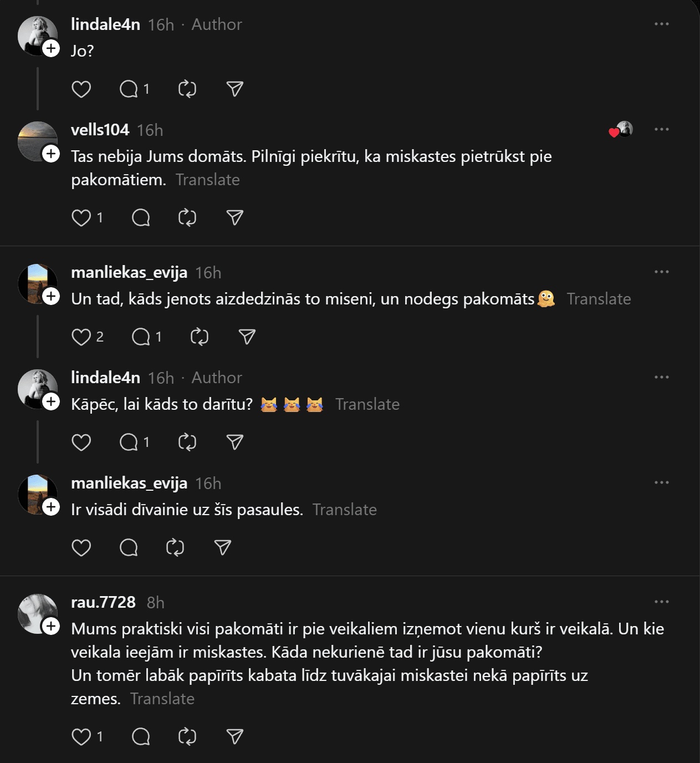
Task: Open more options for vells104's comment
Action: pos(662,130)
